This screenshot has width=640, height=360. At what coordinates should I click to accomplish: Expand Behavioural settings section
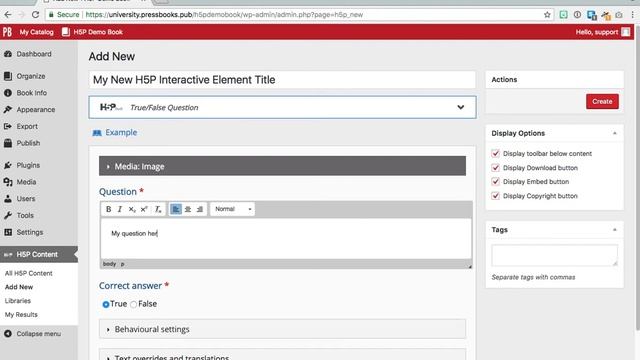coord(282,329)
